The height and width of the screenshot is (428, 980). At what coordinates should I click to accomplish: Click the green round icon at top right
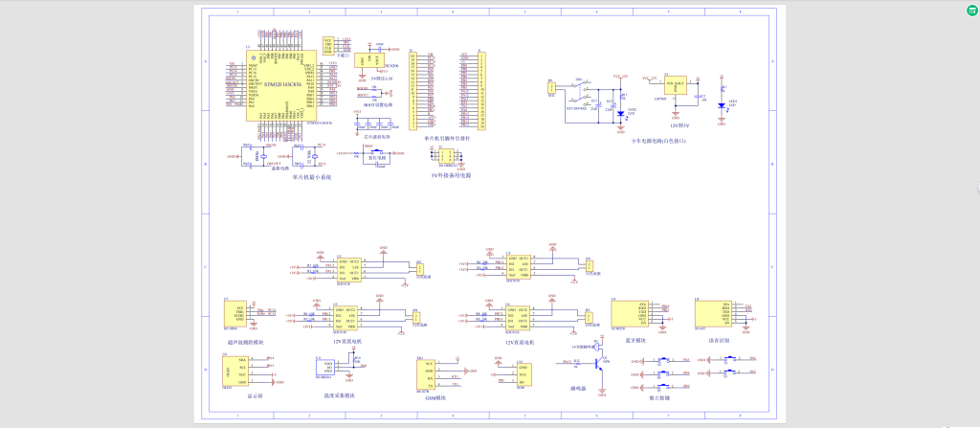click(x=969, y=10)
